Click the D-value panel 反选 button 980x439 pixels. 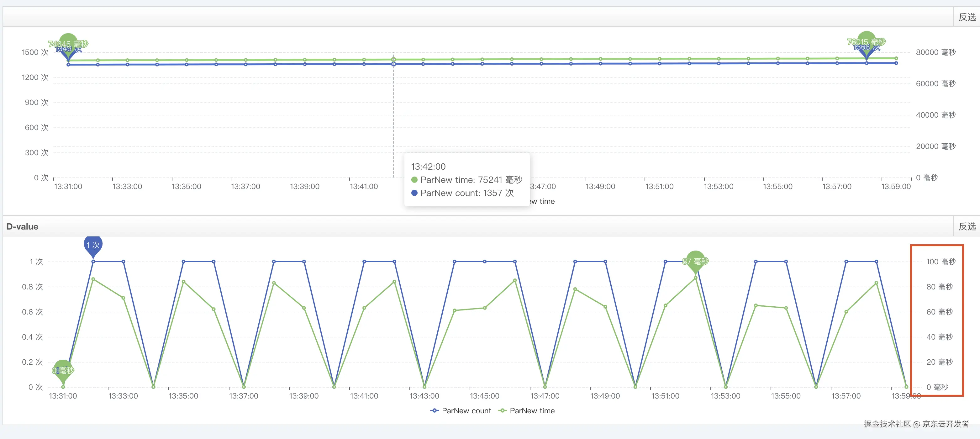(x=967, y=226)
